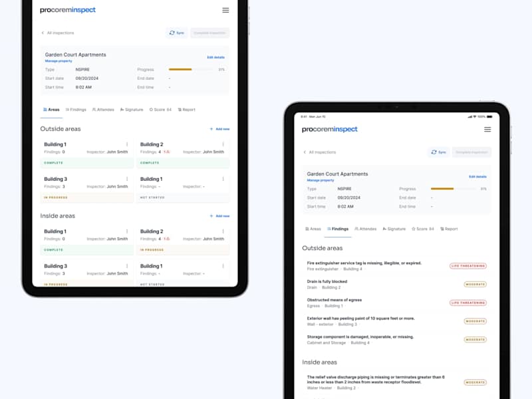Click procore inspect logo on right tablet
Screen dimensions: 532x399
pos(329,129)
